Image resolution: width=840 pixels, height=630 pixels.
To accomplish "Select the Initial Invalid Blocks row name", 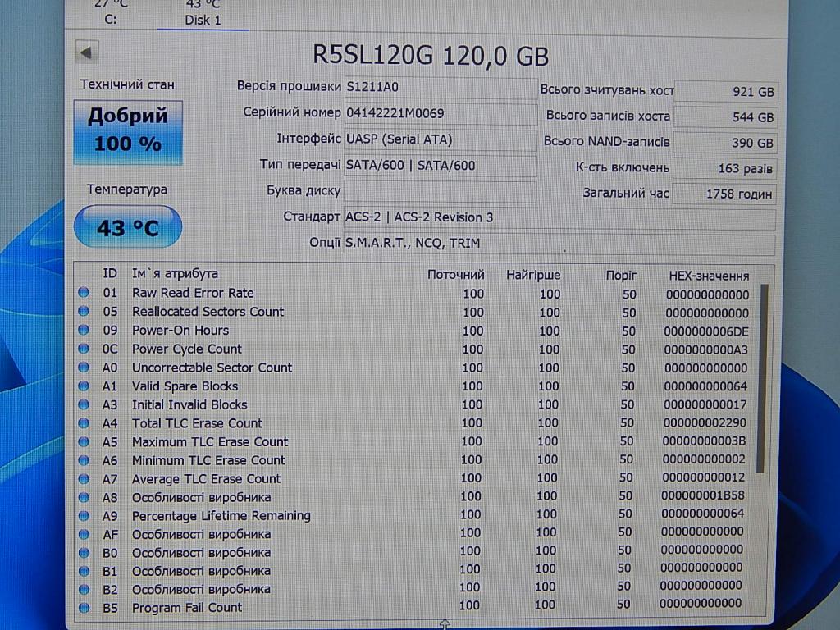I will (189, 404).
